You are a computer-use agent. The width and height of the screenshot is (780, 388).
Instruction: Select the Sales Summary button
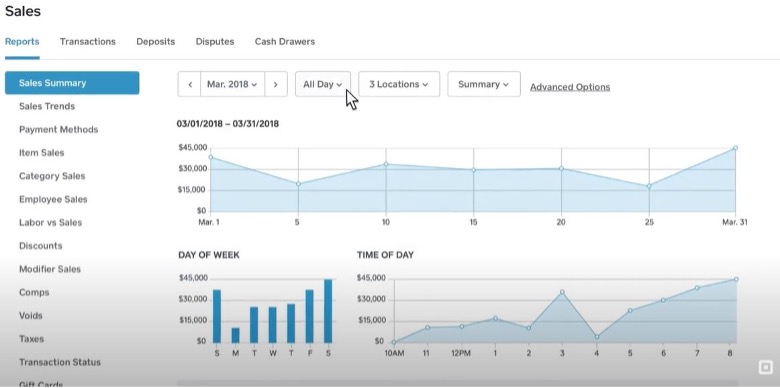click(x=72, y=83)
